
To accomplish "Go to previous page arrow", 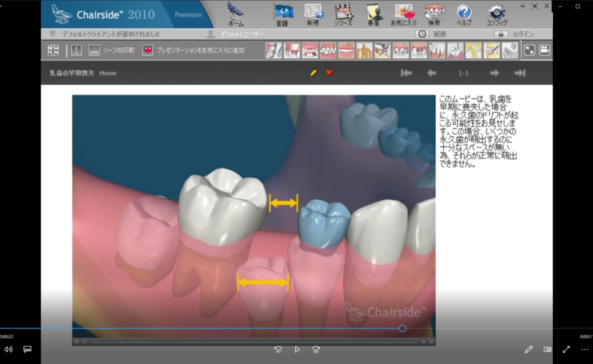I will (432, 73).
